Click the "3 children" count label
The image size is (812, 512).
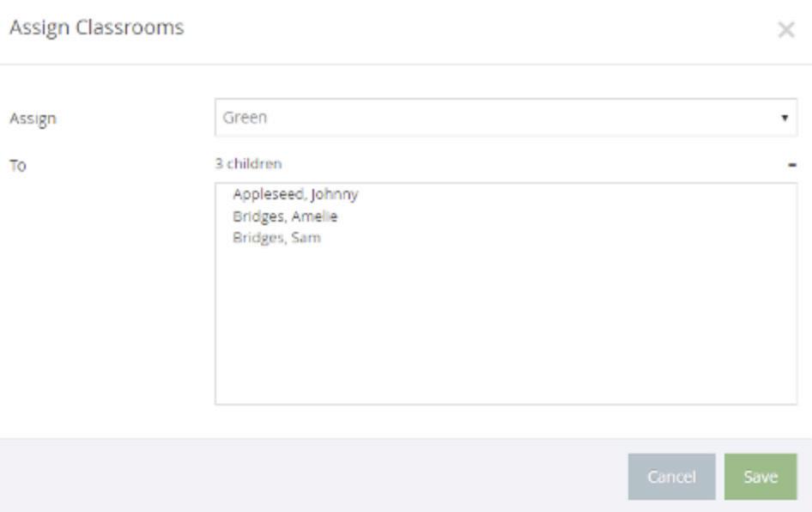coord(248,163)
